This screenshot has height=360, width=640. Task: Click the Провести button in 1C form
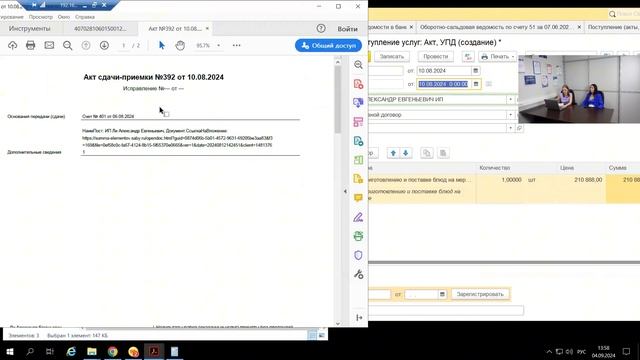click(x=436, y=56)
